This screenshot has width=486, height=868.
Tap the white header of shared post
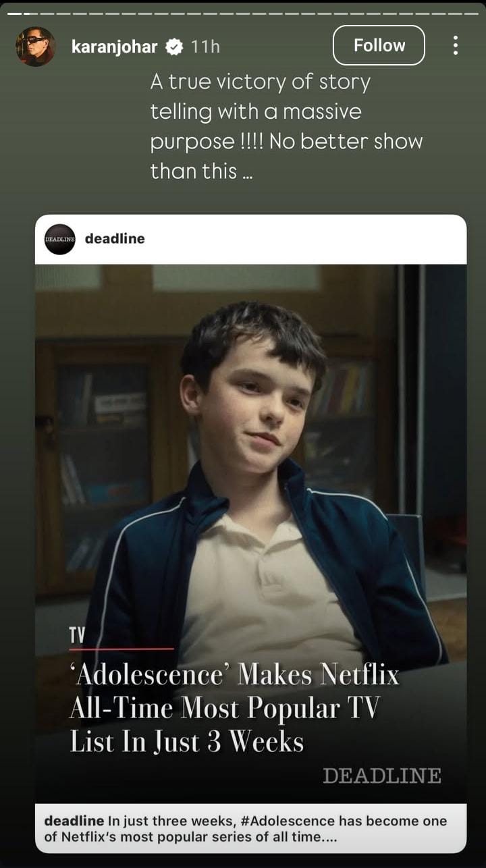coord(250,239)
